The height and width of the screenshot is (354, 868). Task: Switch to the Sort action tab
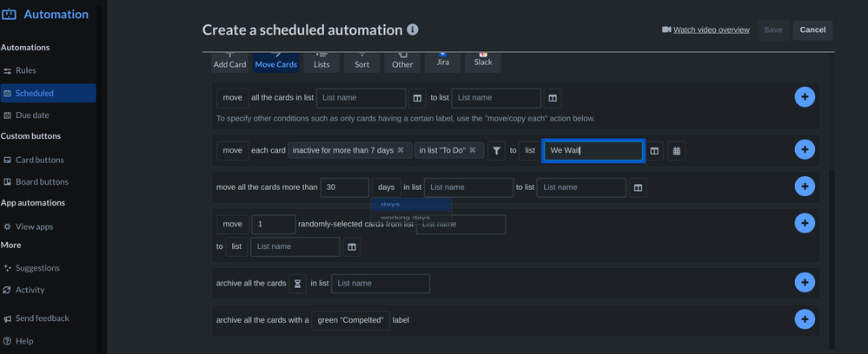point(362,62)
